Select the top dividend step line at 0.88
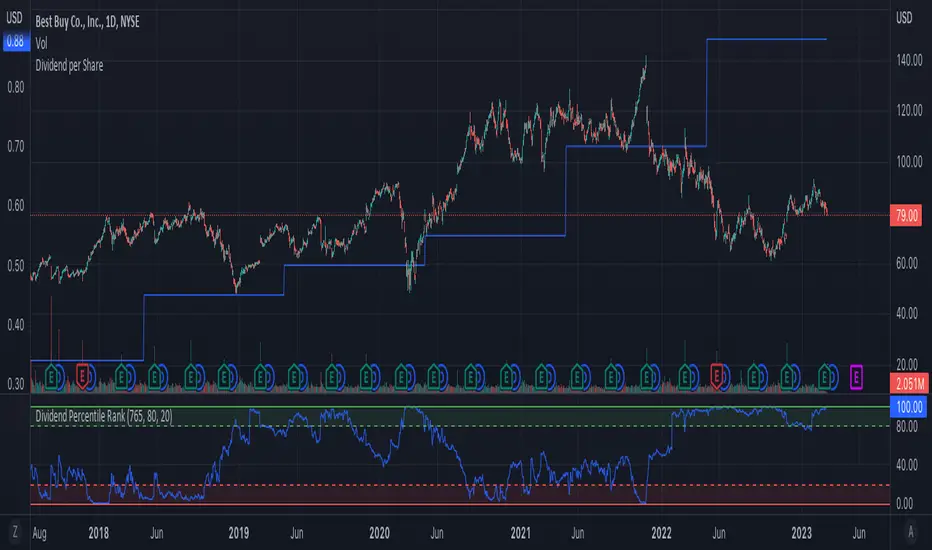The height and width of the screenshot is (550, 932). [767, 39]
